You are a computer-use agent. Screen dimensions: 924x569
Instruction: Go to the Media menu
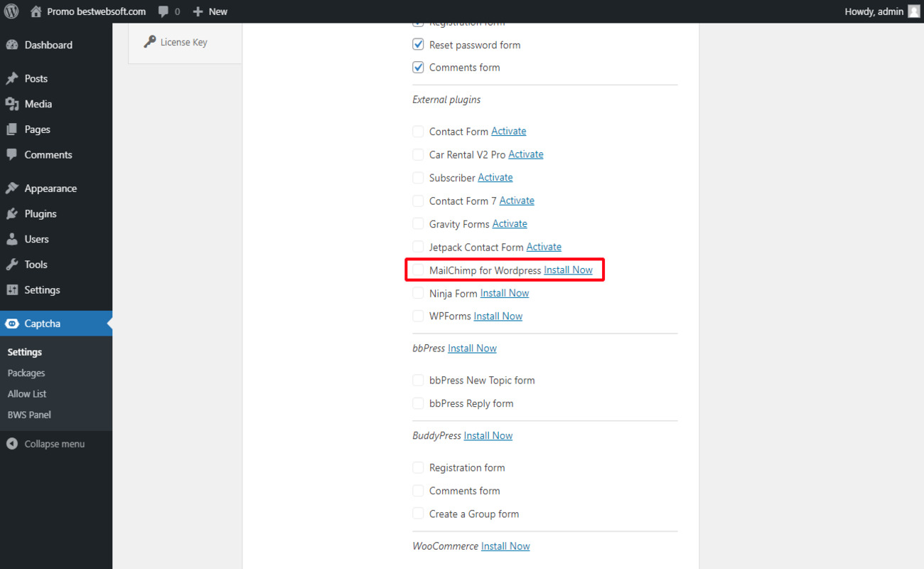coord(56,104)
